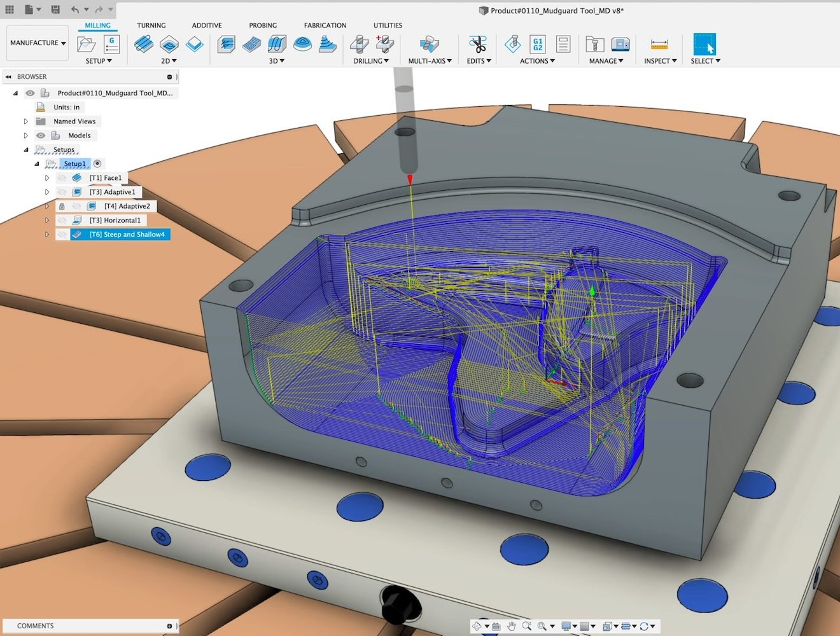Open the PROBING ribbon tab
This screenshot has height=636, width=840.
point(262,25)
